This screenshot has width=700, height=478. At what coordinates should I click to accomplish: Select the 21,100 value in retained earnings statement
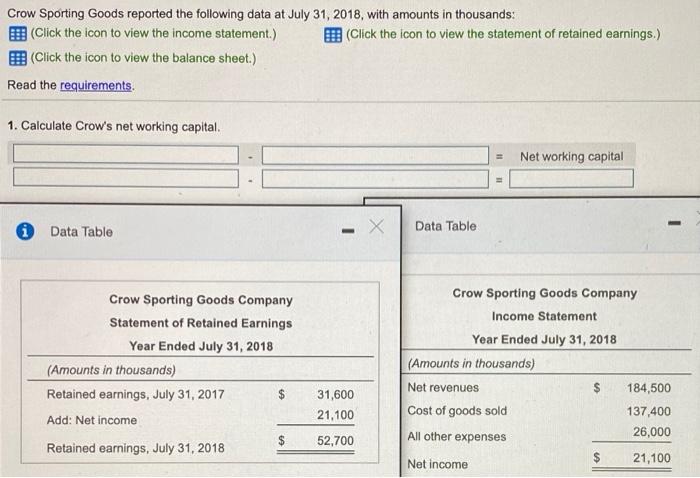pos(335,415)
